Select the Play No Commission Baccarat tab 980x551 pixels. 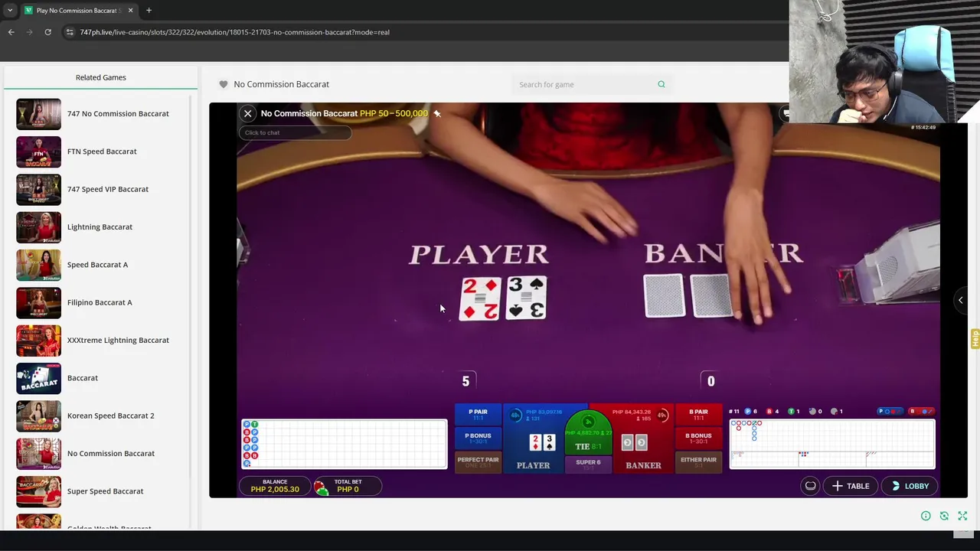[x=78, y=11]
